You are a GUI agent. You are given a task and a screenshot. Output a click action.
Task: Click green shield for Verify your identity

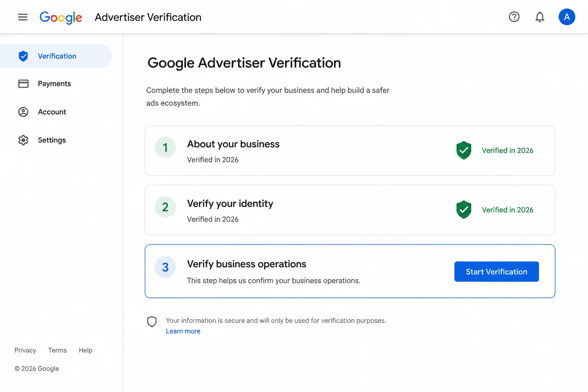pyautogui.click(x=464, y=210)
